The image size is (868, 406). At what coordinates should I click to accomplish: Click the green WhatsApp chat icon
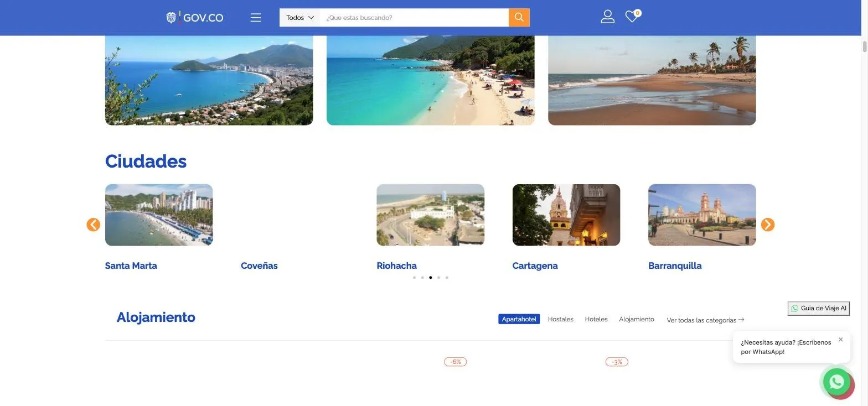[x=836, y=382]
